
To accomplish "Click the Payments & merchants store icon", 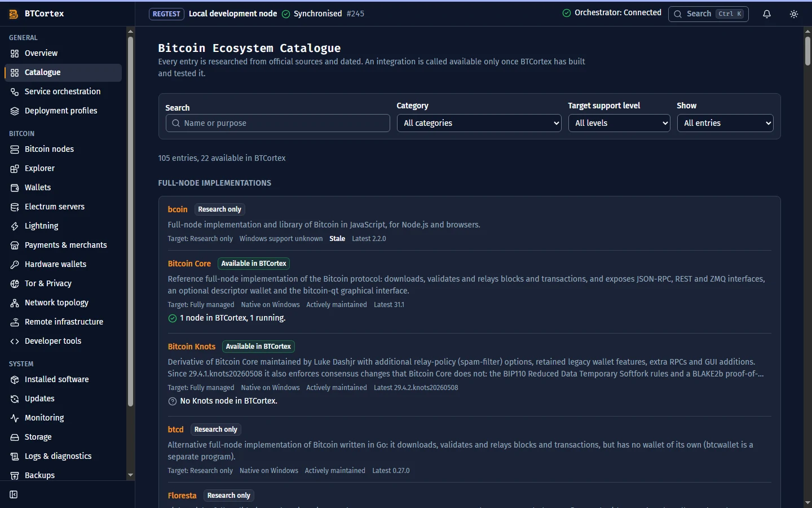I will coord(15,245).
